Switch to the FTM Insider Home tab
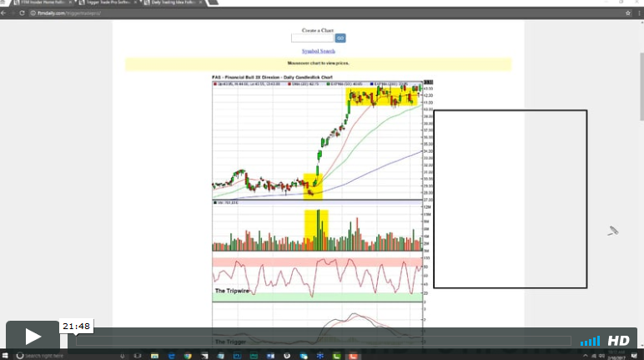Screen dimensions: 644x360 [42, 3]
